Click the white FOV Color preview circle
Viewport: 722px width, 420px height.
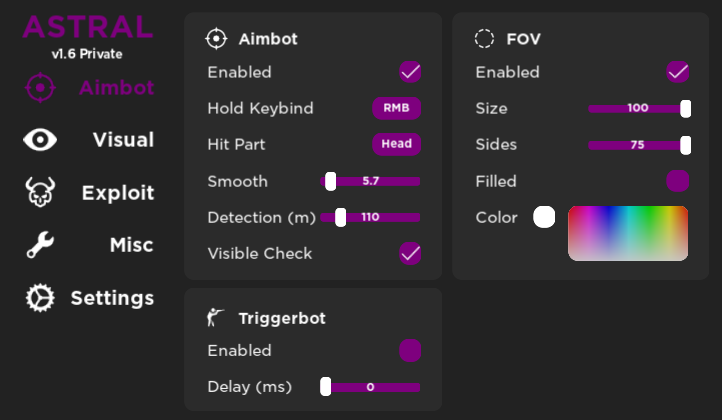544,217
